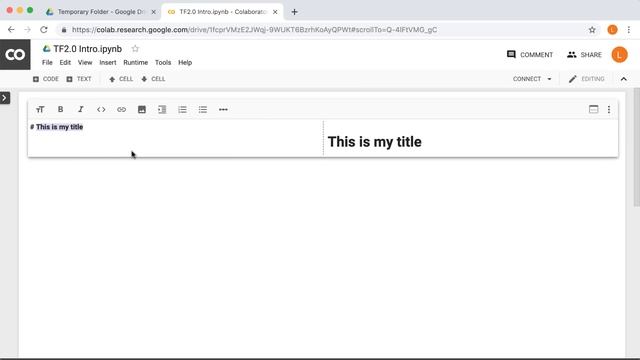This screenshot has height=360, width=640.
Task: Bookmark this page with star icon
Action: click(x=592, y=29)
